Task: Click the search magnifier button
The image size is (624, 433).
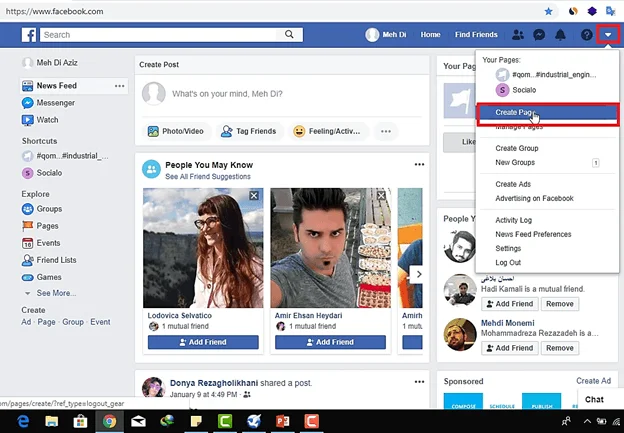Action: pyautogui.click(x=290, y=35)
